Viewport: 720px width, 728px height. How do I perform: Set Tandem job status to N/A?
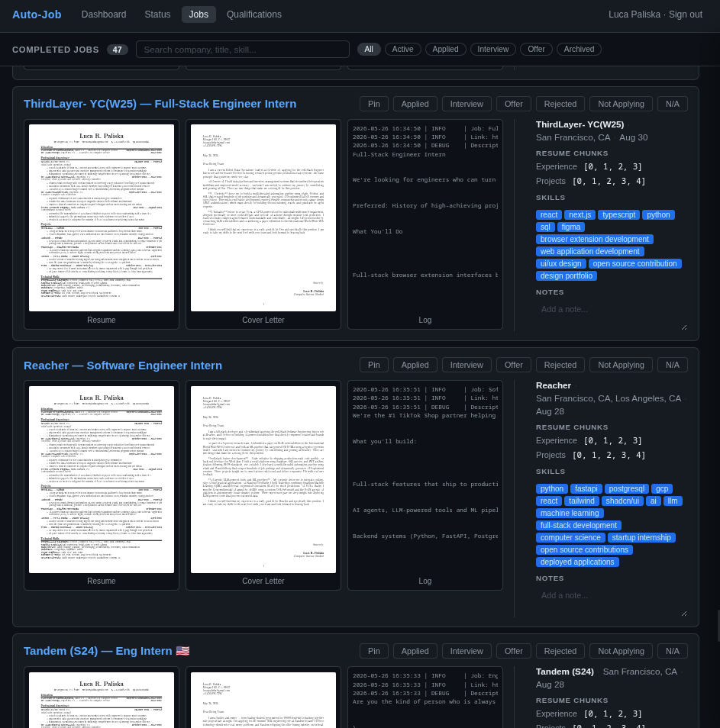pyautogui.click(x=672, y=651)
